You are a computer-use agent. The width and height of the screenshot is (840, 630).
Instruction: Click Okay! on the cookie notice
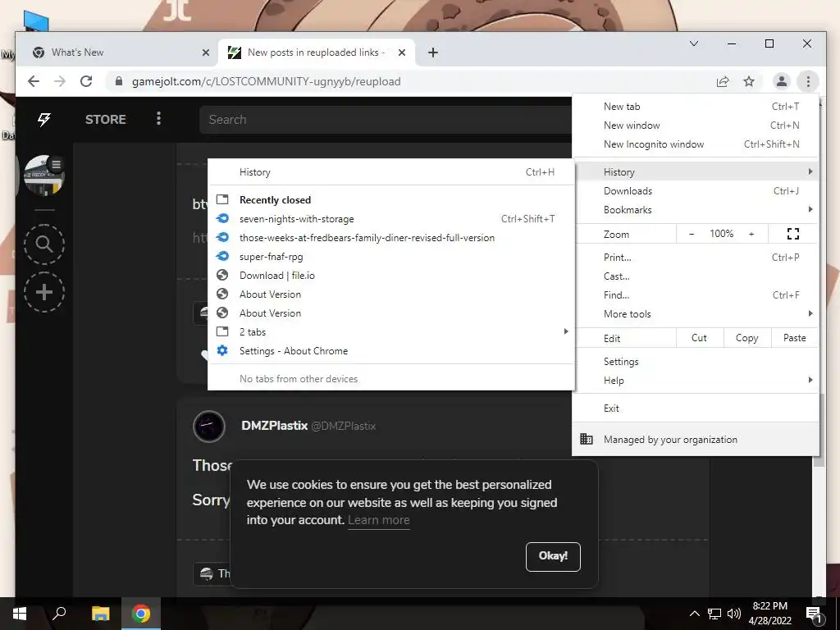tap(553, 557)
